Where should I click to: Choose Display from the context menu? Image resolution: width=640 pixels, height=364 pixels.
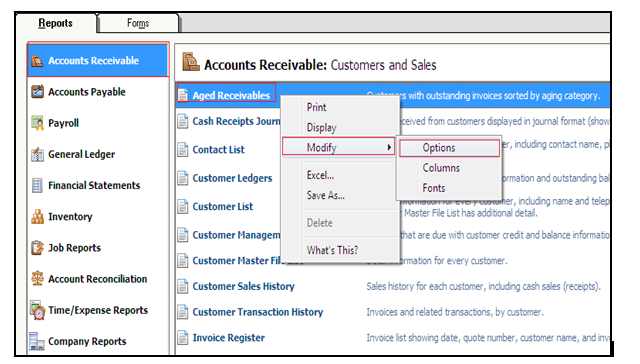click(321, 127)
